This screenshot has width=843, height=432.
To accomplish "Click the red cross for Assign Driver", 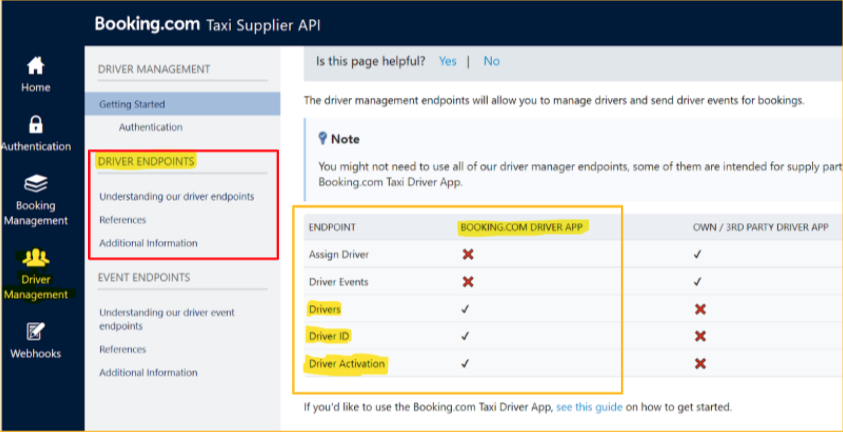I will (x=468, y=254).
